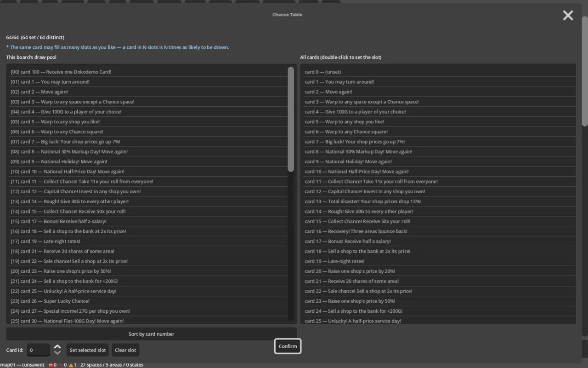Select slot [13] Rough! Give 30G

click(x=149, y=201)
